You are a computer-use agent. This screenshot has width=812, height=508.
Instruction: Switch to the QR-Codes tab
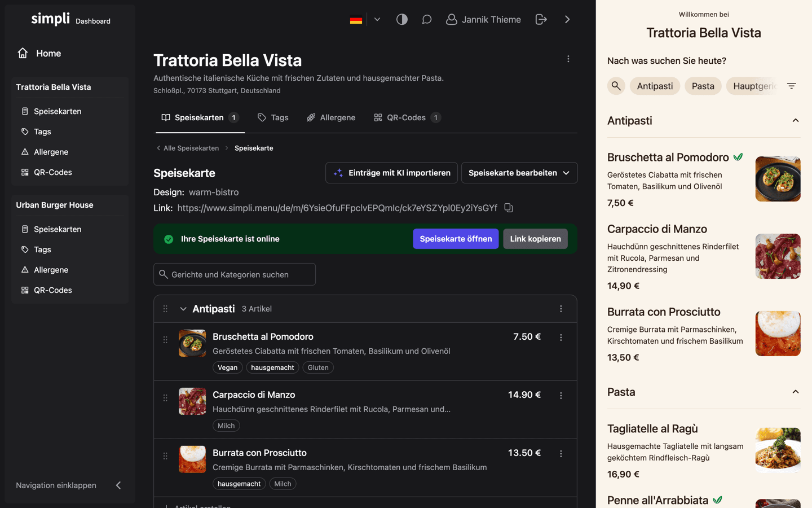(x=407, y=117)
